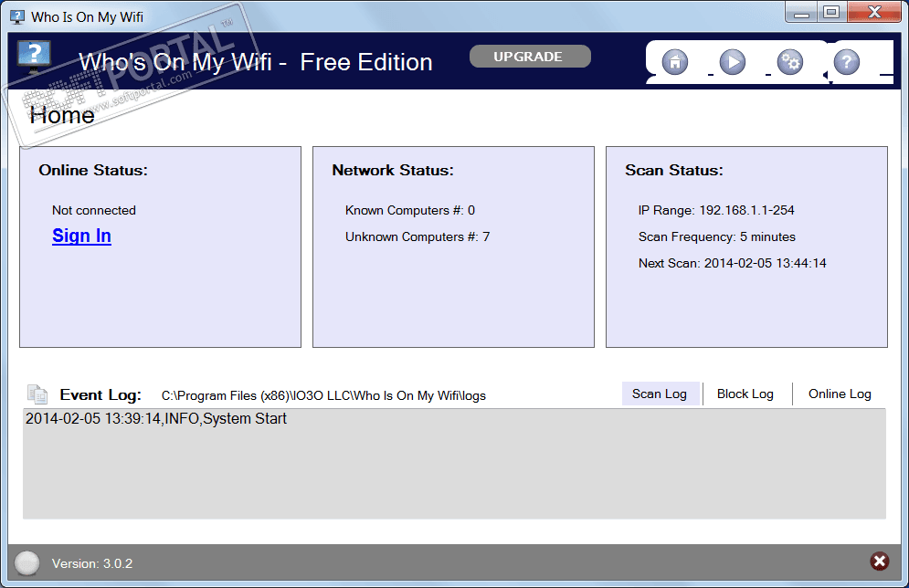Screen dimensions: 909x588
Task: Minimize the Who Is On My Wifi window
Action: coord(802,12)
